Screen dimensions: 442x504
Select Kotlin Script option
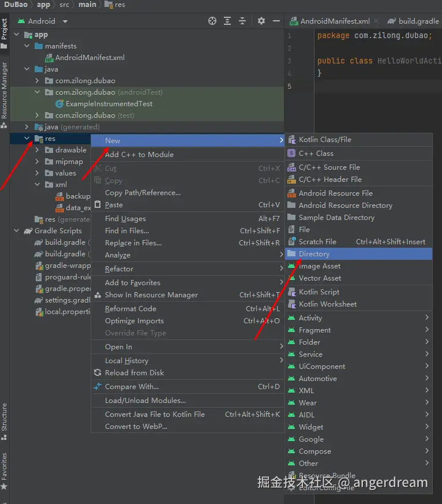click(x=358, y=292)
